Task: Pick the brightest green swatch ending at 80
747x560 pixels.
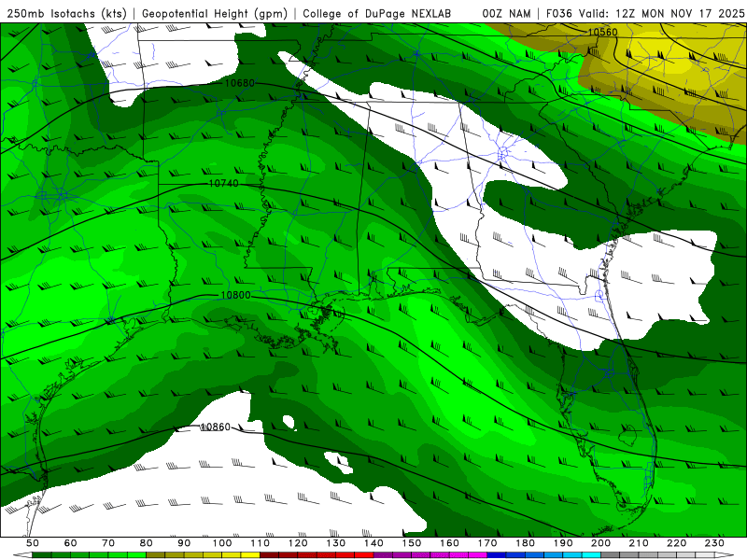Action: coord(136,555)
